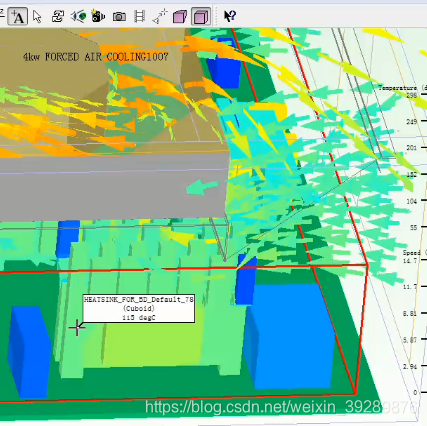
Task: Click the 55 temperature legend value
Action: (x=413, y=227)
